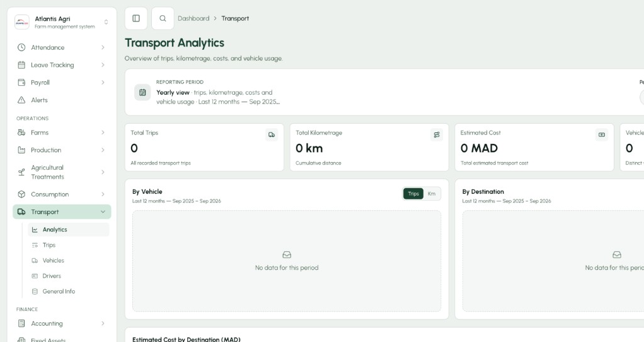
Task: Switch By Vehicle chart to Km
Action: tap(432, 194)
